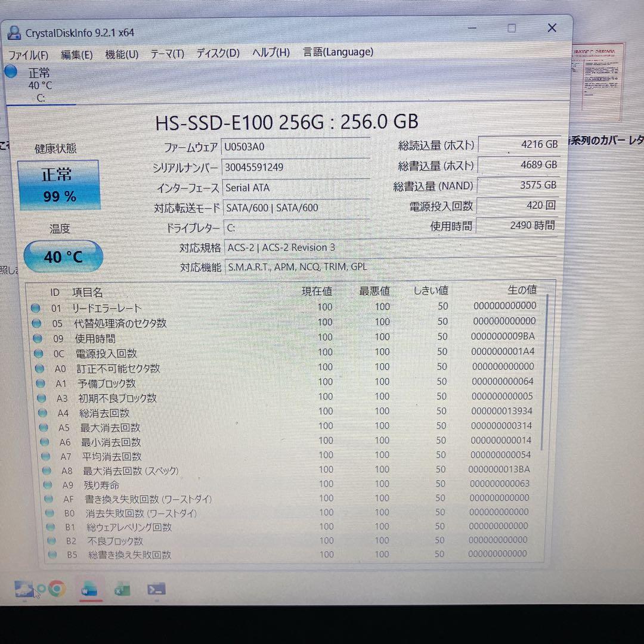Click the status dot beside リードエラーレート
The width and height of the screenshot is (644, 644).
click(x=36, y=308)
